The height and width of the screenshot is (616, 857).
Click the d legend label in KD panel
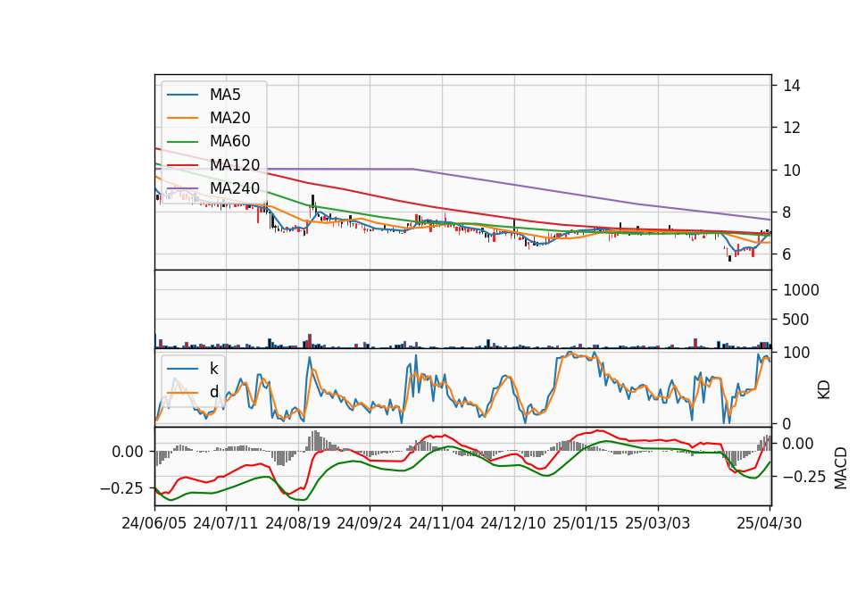click(x=214, y=392)
